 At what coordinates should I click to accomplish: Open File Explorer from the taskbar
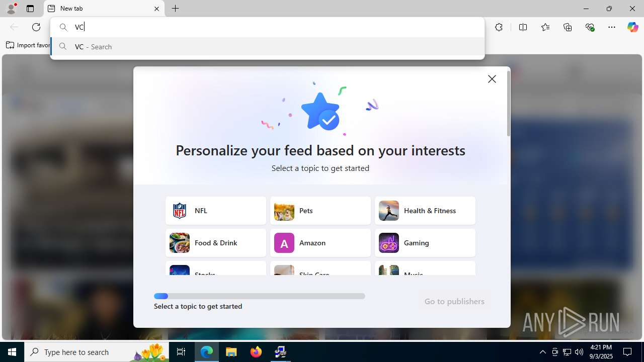coord(231,352)
